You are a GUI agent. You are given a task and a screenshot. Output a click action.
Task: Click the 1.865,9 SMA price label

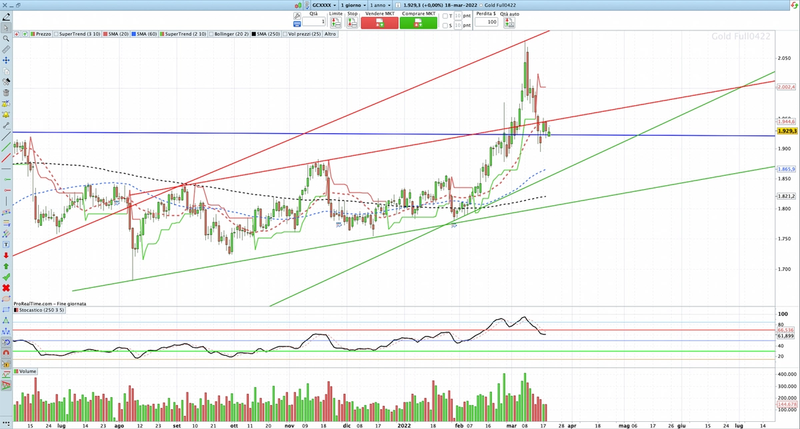[786, 169]
